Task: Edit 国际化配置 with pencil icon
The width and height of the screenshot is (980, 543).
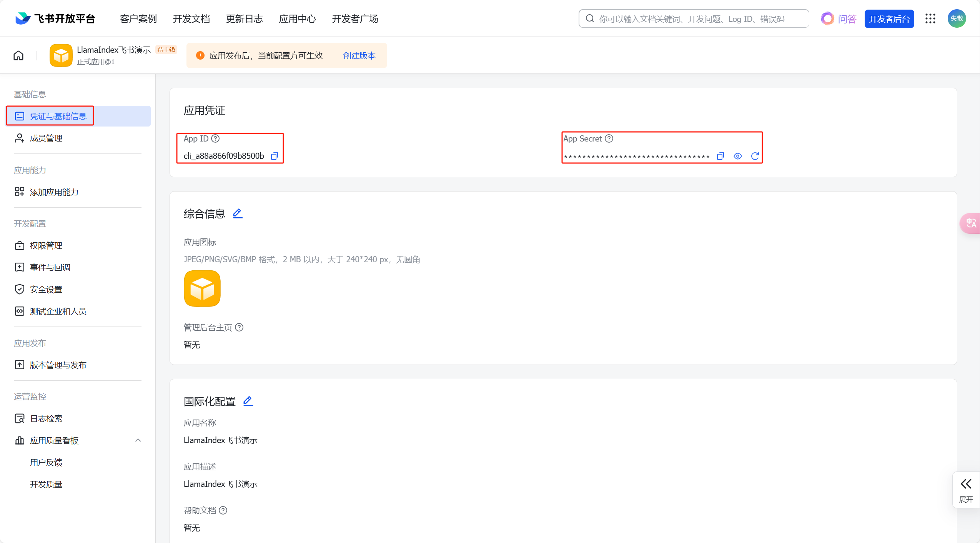Action: (248, 401)
